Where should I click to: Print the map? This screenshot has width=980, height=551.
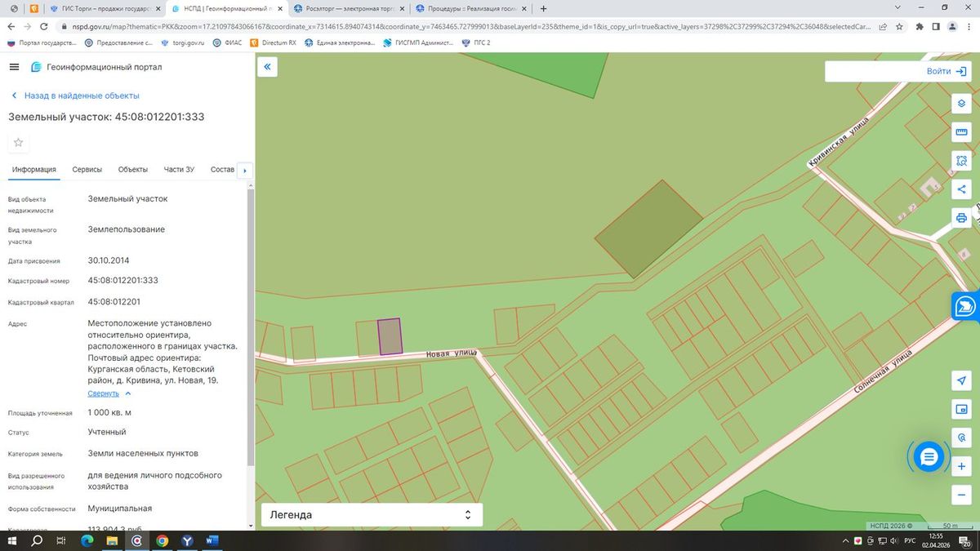(961, 218)
